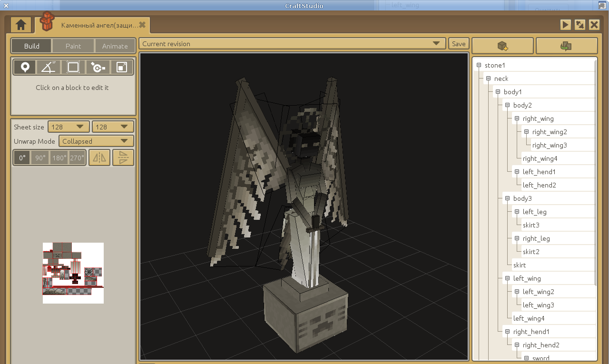609x364 pixels.
Task: Select the pivot offset tool
Action: pyautogui.click(x=98, y=67)
